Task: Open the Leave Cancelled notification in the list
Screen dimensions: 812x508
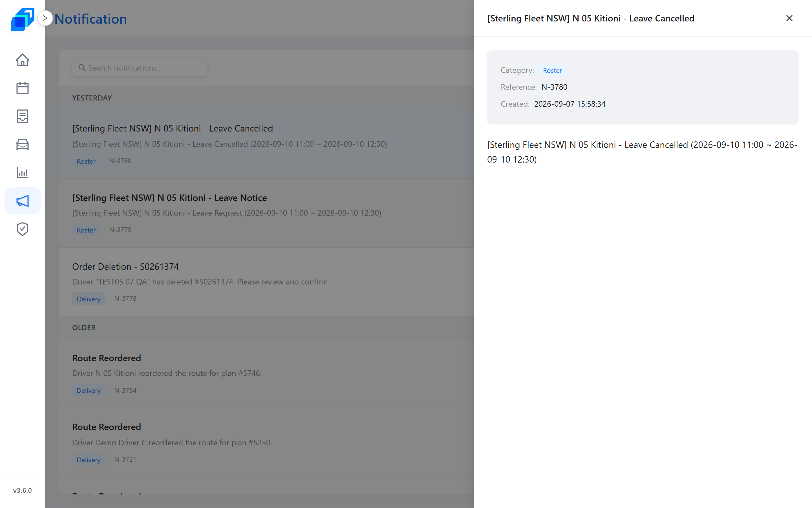Action: (x=266, y=144)
